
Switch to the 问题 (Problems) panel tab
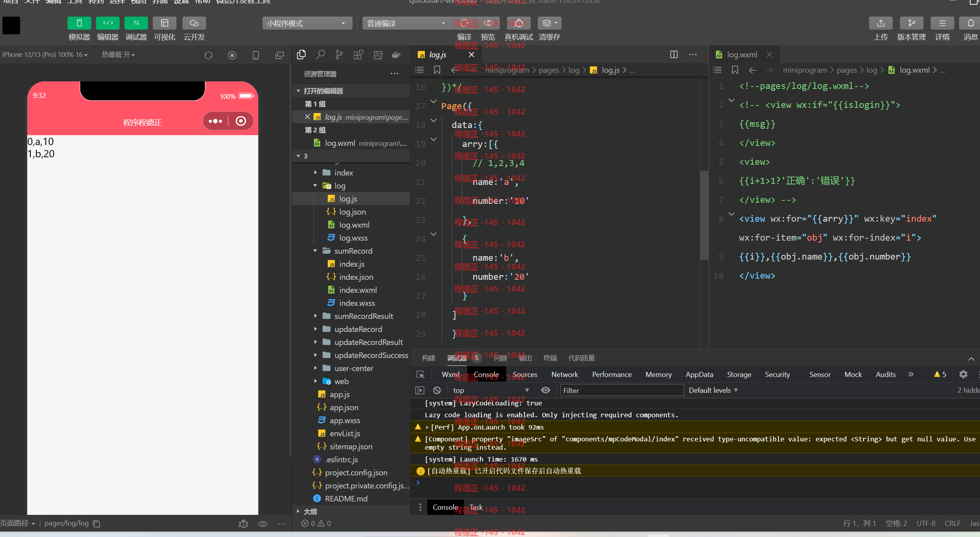(x=500, y=358)
